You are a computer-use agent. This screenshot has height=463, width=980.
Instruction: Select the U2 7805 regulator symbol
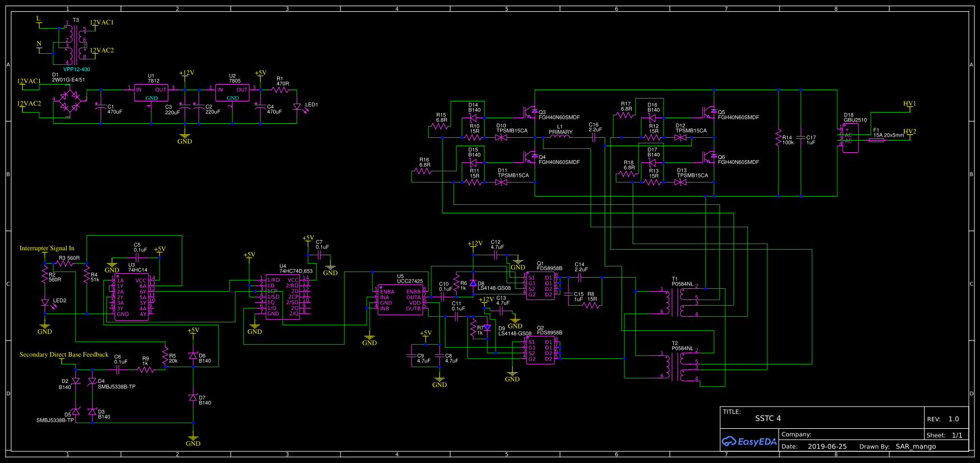coord(232,93)
